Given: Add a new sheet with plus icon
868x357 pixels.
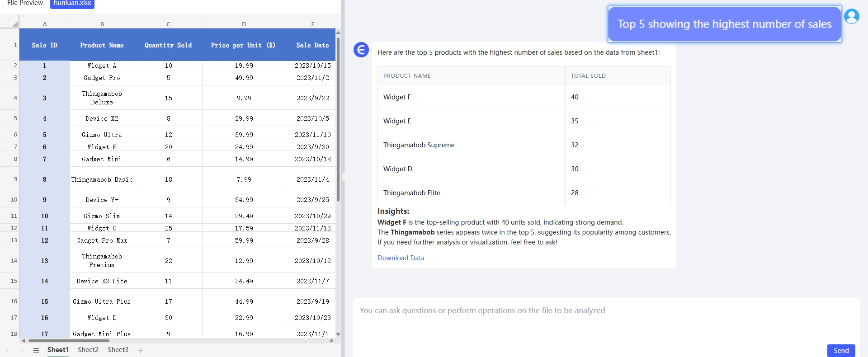Looking at the screenshot, I should (140, 350).
